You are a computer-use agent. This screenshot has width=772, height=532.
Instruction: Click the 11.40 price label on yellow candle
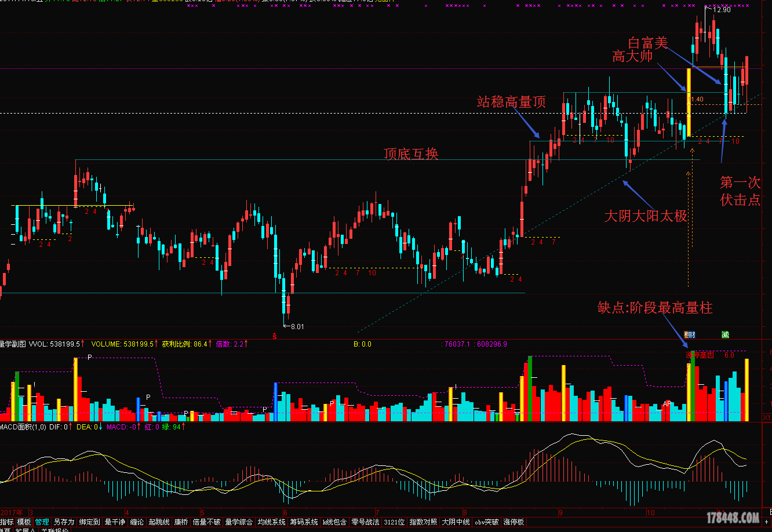696,100
